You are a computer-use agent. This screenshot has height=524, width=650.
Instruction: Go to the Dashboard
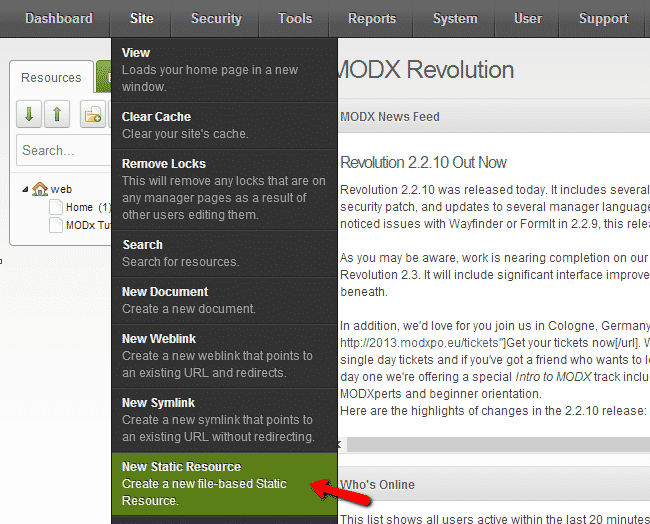[58, 18]
